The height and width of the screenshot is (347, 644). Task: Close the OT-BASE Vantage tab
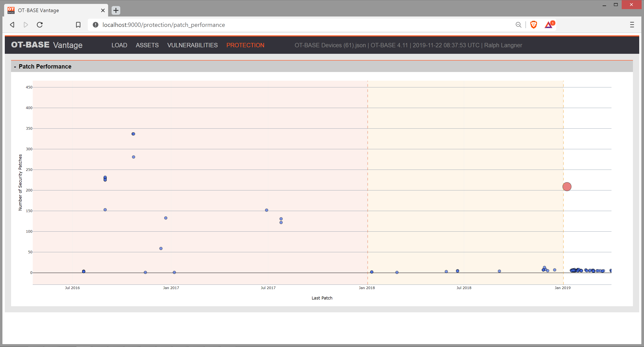coord(103,10)
